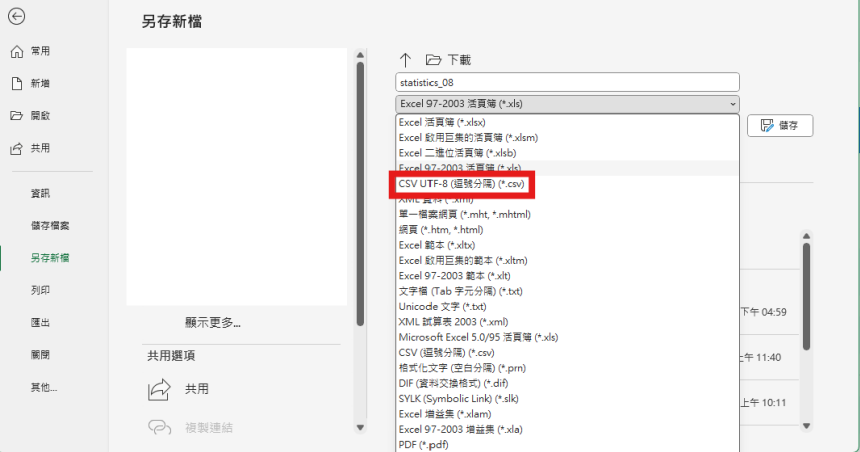860x452 pixels.
Task: Click the 下載 folder icon
Action: [433, 60]
